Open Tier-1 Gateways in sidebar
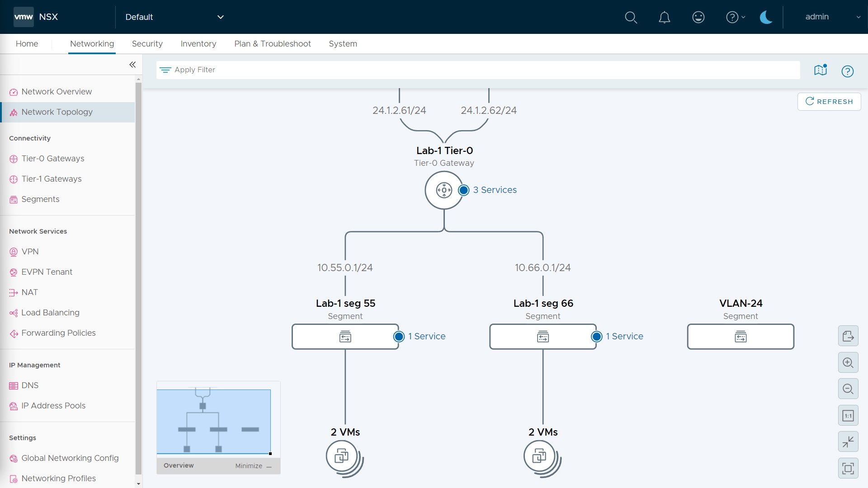Screen dimensions: 868x488 (x=52, y=179)
